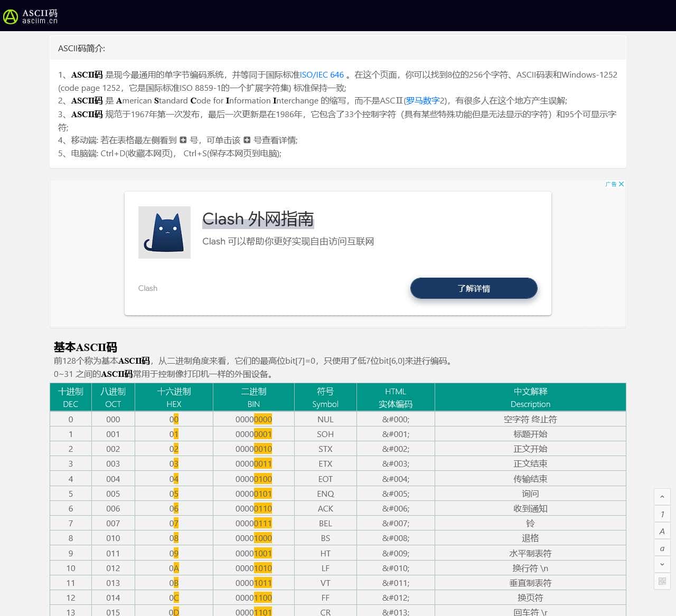Click the second plus icon in mobile tip

[x=247, y=139]
